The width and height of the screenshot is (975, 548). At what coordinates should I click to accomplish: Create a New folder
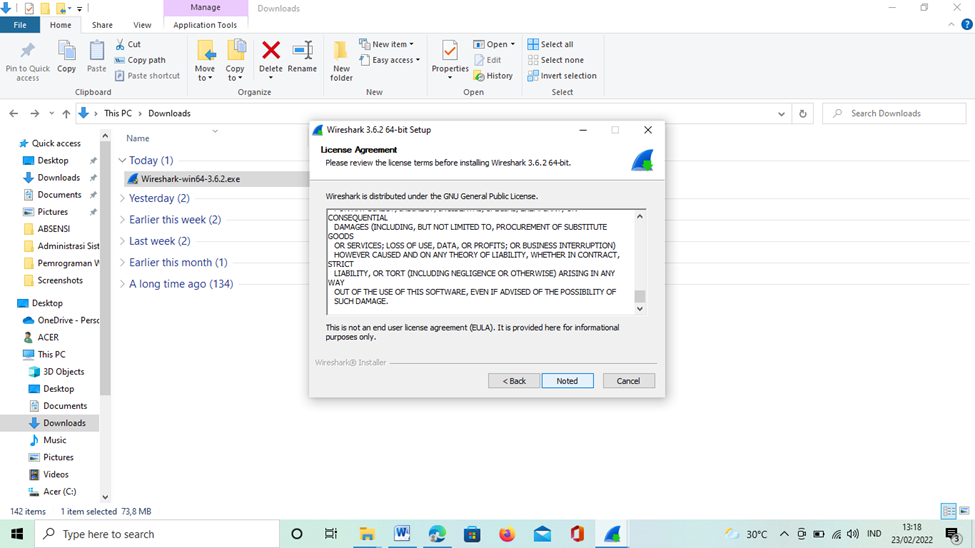click(341, 60)
